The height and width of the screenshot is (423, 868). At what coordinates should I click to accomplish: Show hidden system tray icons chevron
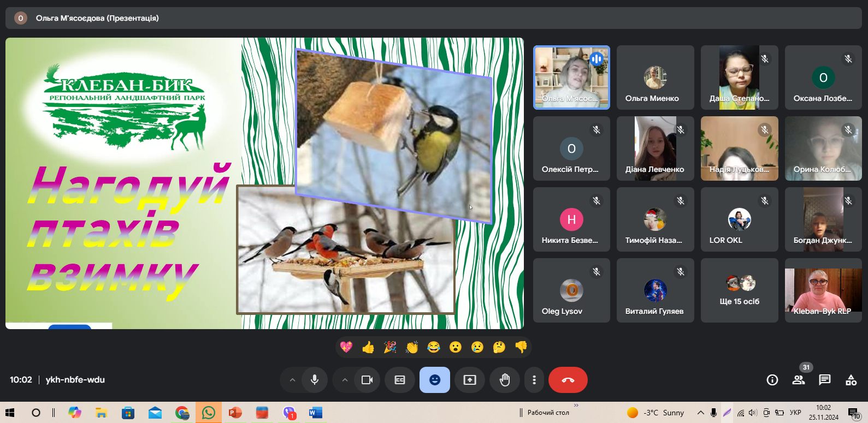point(700,413)
